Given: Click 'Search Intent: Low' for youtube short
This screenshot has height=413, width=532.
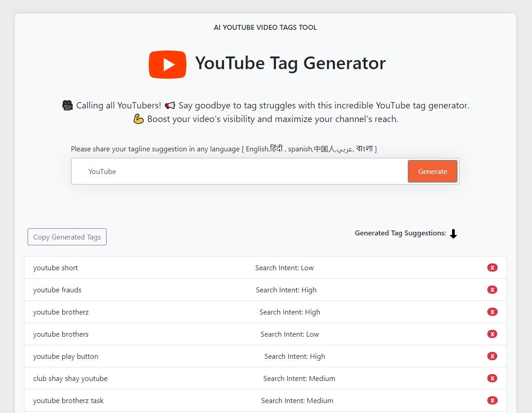Looking at the screenshot, I should [285, 268].
